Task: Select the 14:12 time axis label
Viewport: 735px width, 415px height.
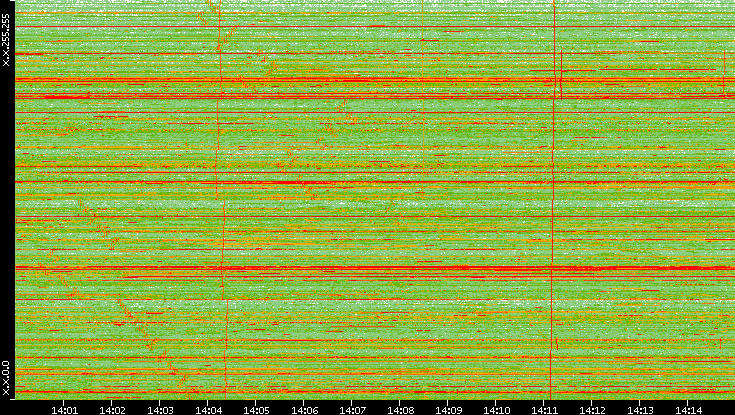Action: point(592,408)
